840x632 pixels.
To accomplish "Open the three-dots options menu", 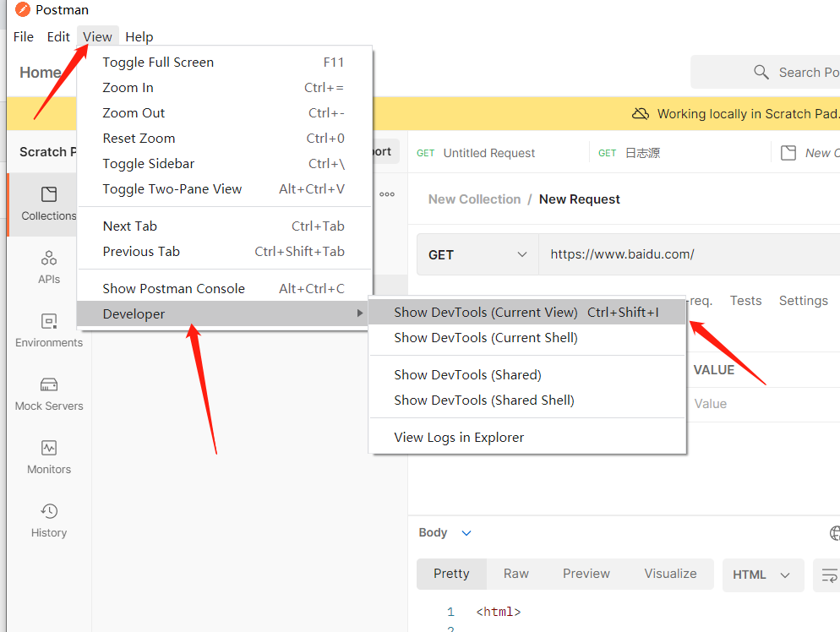I will pos(387,194).
